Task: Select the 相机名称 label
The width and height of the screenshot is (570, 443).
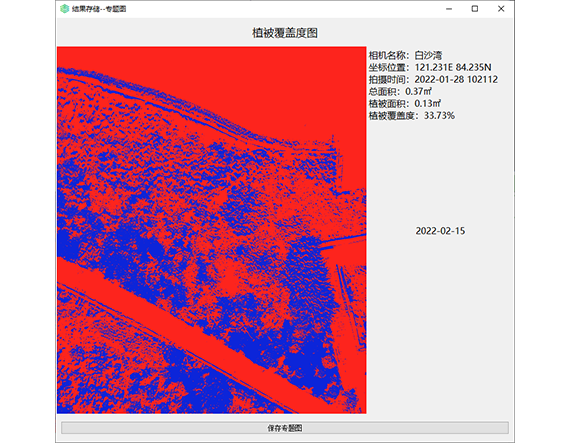Action: coord(387,55)
